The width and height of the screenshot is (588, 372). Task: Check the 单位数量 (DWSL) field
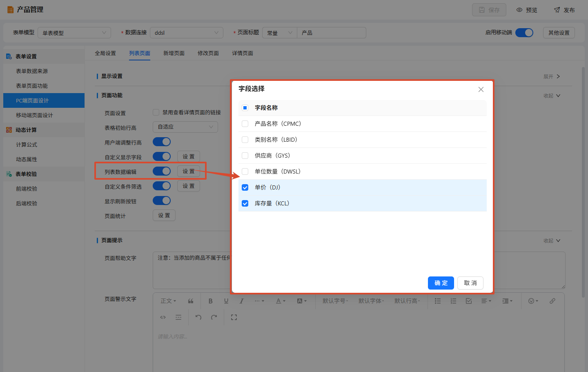click(x=245, y=172)
